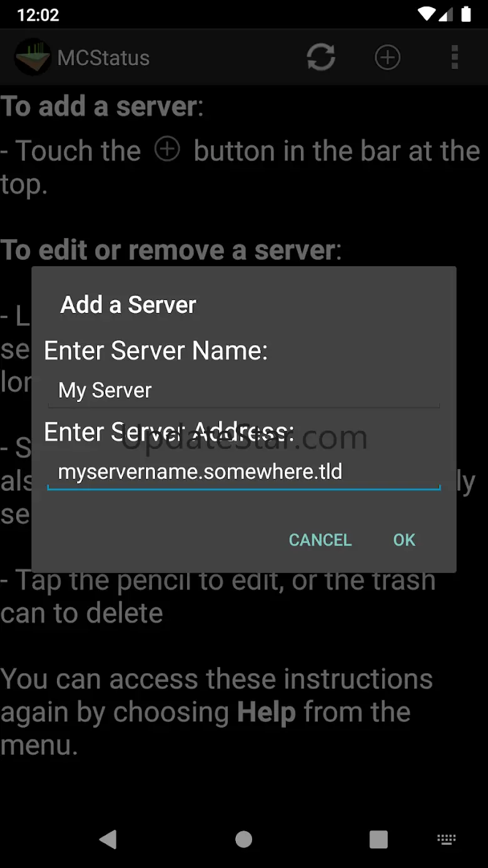Tap the Android back navigation button
Screen dimensions: 488x868
click(x=108, y=839)
